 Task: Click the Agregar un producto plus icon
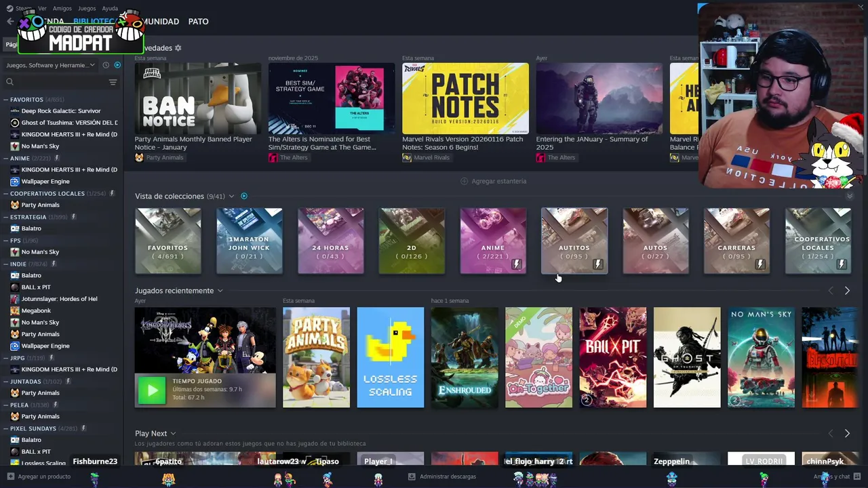(10, 476)
